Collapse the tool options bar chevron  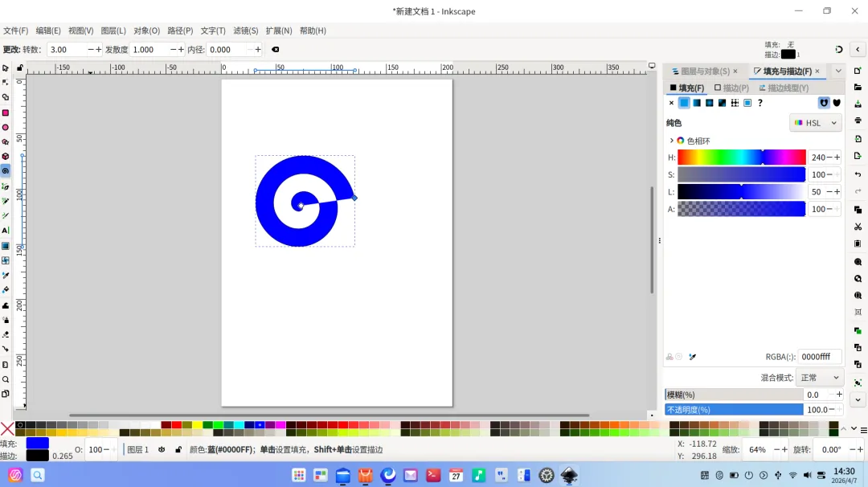(x=858, y=49)
